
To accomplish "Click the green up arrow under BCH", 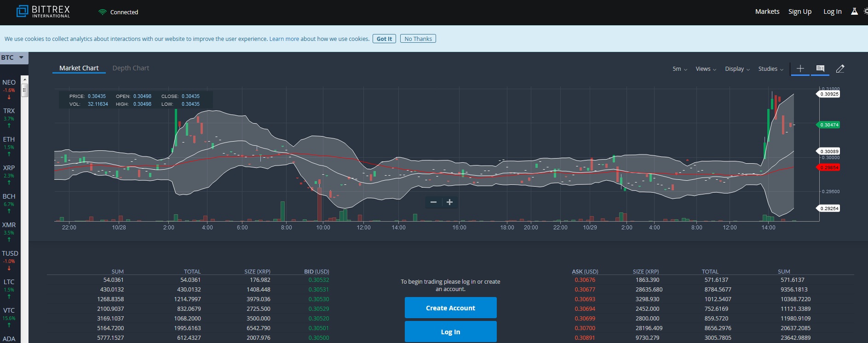I will pyautogui.click(x=9, y=211).
